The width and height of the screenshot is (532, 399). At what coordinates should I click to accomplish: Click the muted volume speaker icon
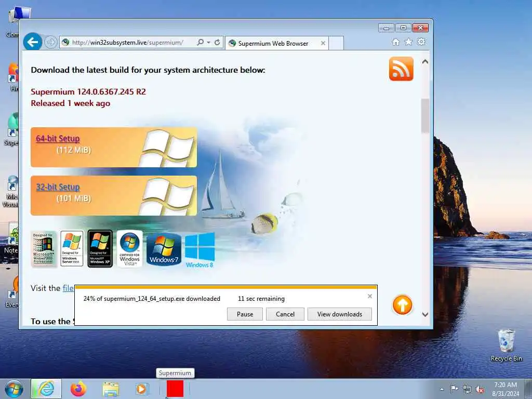[x=480, y=389]
